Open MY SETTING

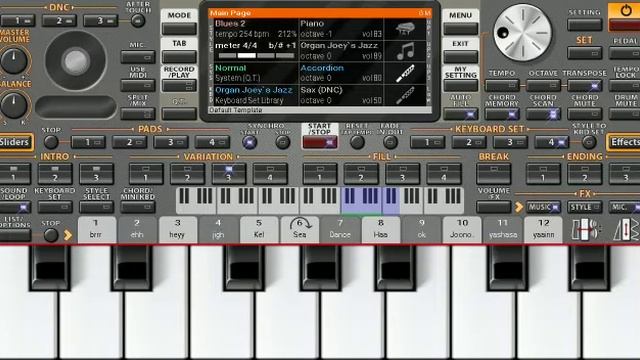pos(461,86)
